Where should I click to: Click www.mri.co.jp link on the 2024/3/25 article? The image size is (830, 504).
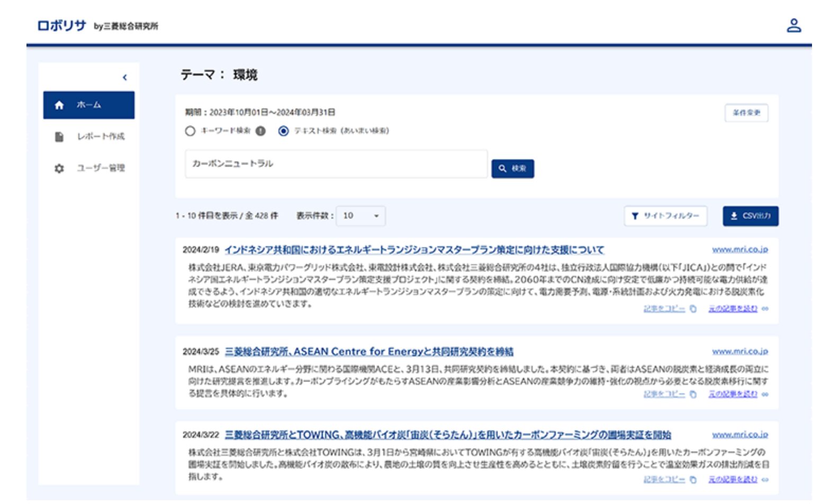(740, 351)
